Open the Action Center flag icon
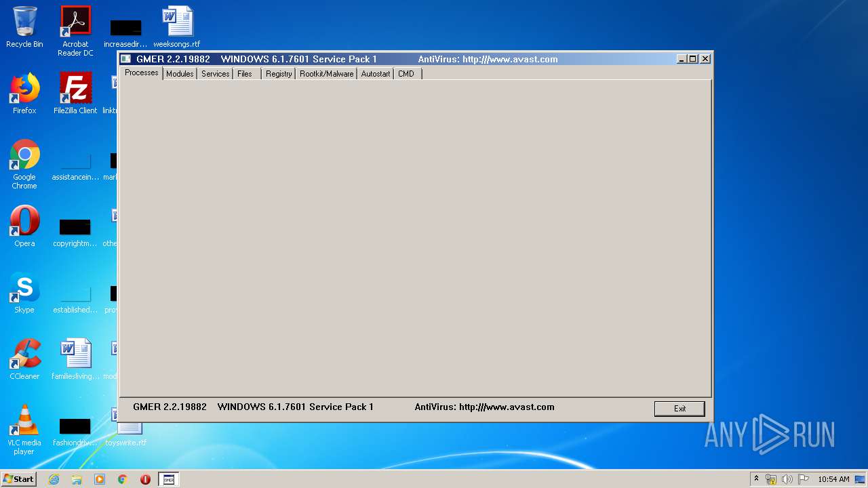This screenshot has width=868, height=488. click(x=803, y=479)
